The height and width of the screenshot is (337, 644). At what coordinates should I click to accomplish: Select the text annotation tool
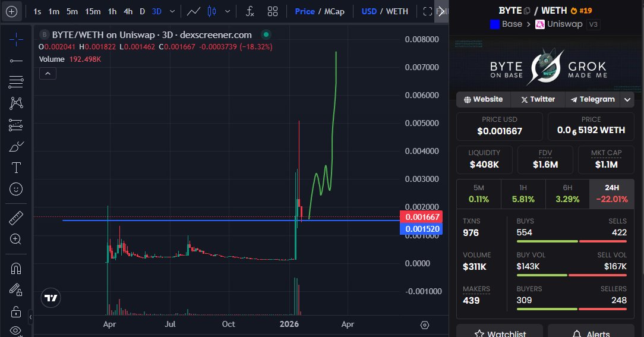(16, 168)
